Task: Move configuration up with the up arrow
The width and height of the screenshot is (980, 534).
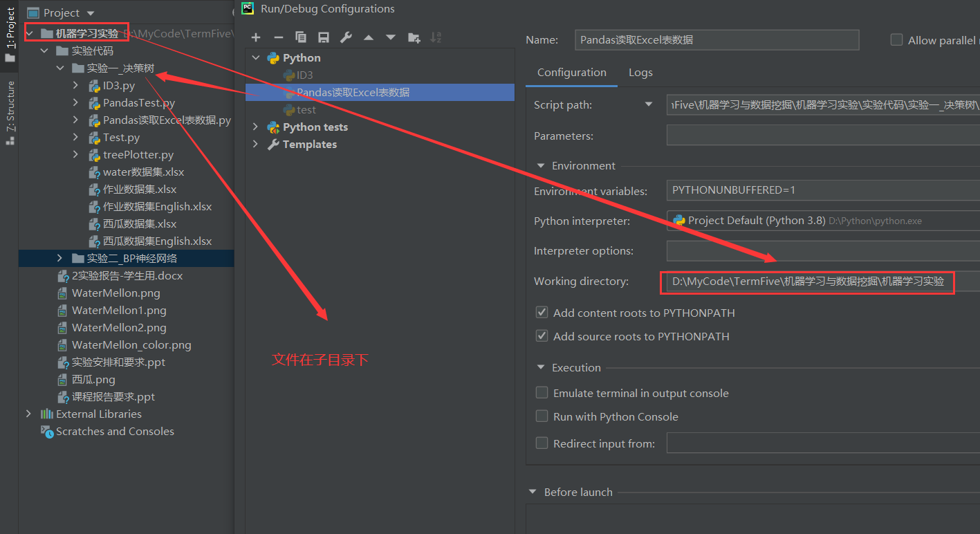Action: point(369,37)
